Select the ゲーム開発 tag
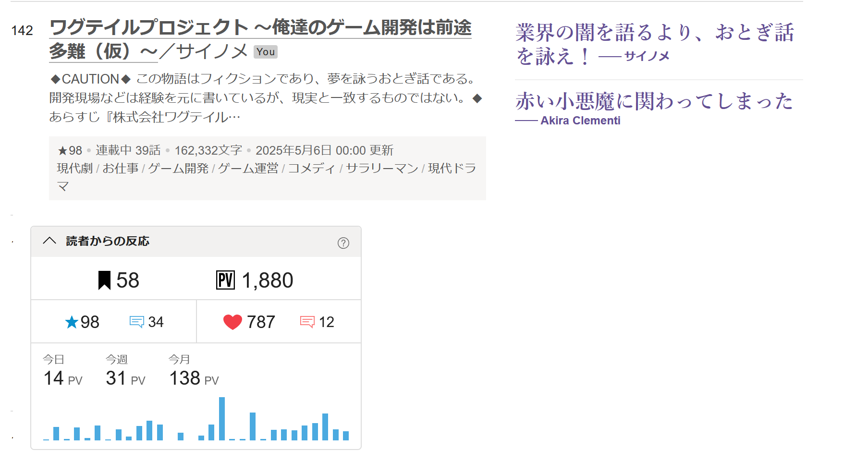This screenshot has width=868, height=462. point(178,169)
